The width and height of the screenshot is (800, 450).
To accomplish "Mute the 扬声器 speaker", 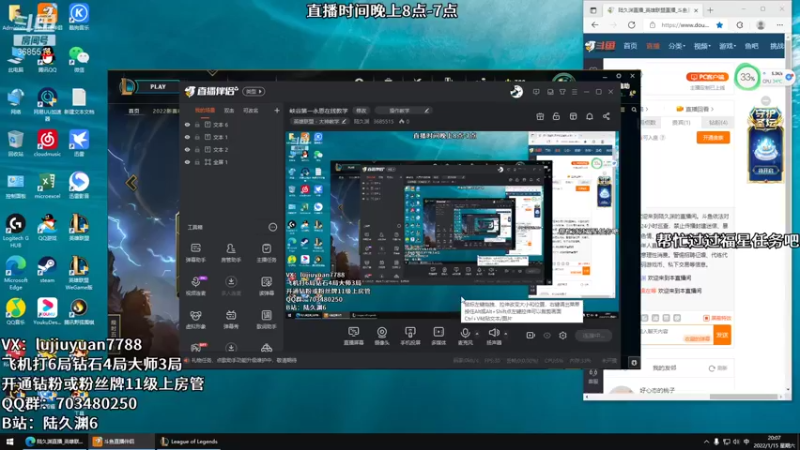I will click(493, 336).
